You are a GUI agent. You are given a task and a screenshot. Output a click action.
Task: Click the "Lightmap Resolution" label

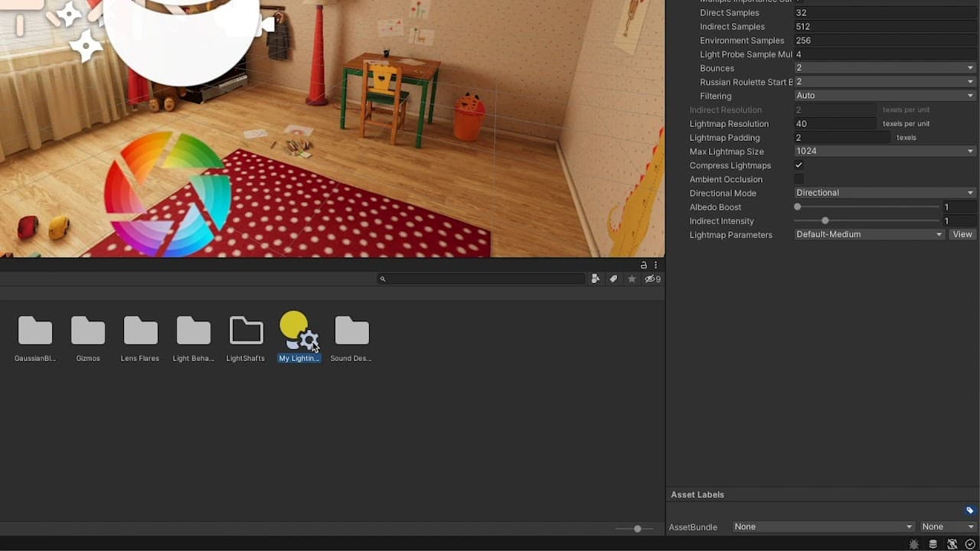(729, 124)
